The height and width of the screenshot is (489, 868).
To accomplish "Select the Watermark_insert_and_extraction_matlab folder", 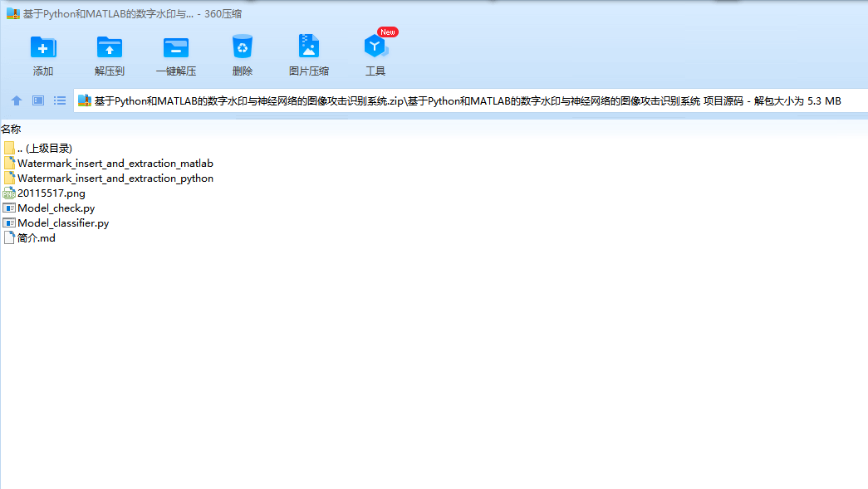I will (x=115, y=164).
